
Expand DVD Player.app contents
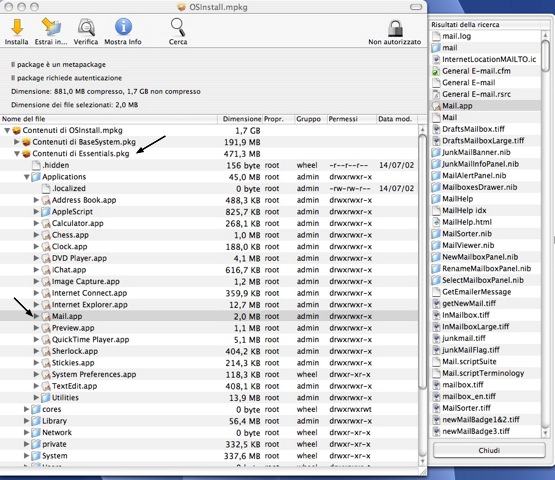click(36, 258)
